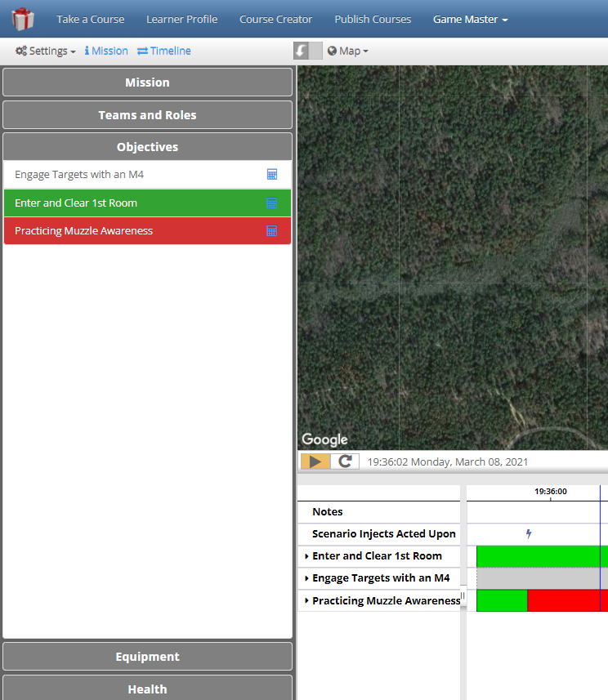The width and height of the screenshot is (608, 700).
Task: Play the timeline playback
Action: (x=315, y=461)
